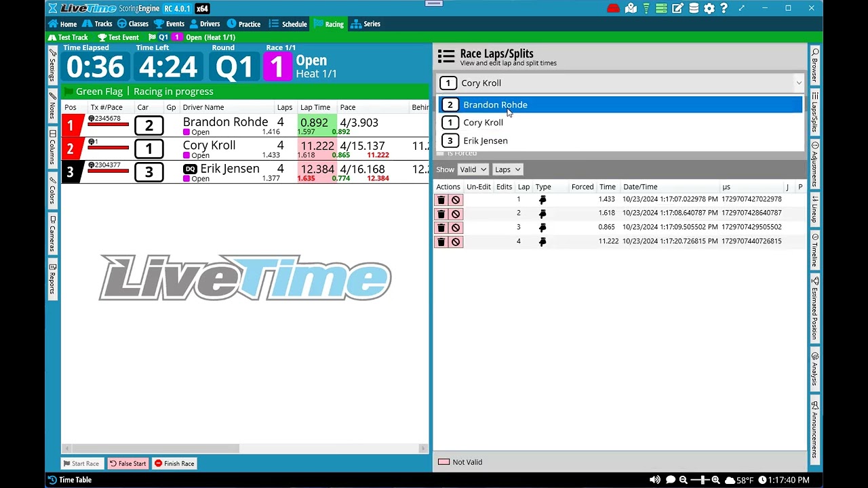Open the settings gear icon
Image resolution: width=868 pixels, height=488 pixels.
click(x=709, y=8)
